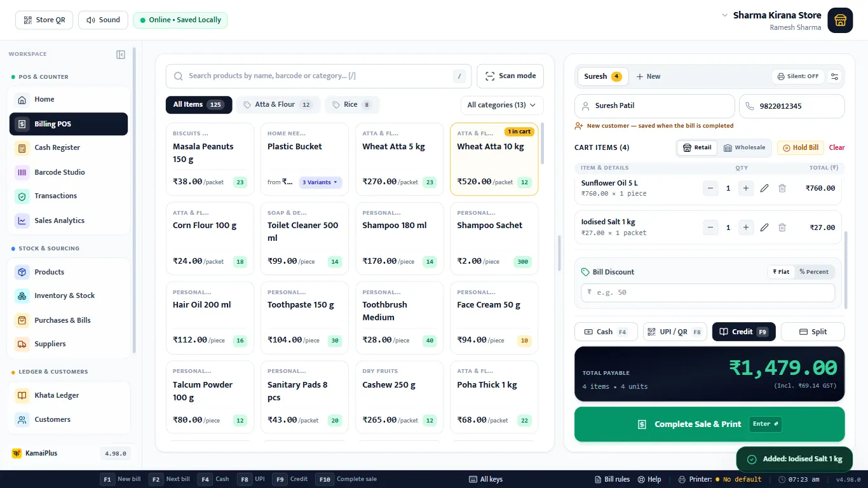Select the Atta & Flour category tab
The image size is (868, 488).
click(278, 105)
